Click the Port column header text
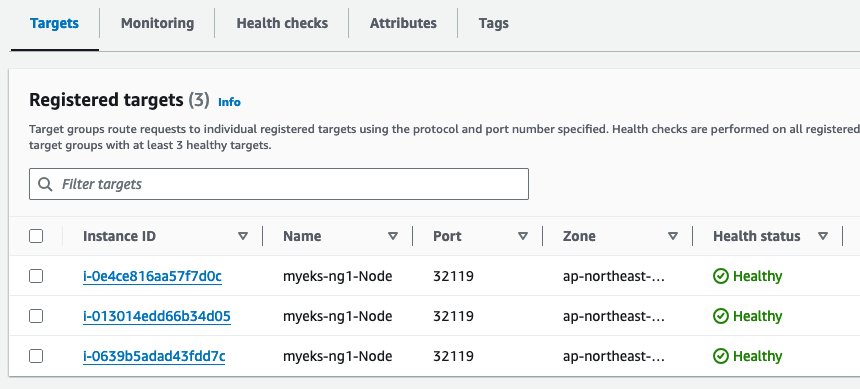The image size is (860, 389). (448, 236)
